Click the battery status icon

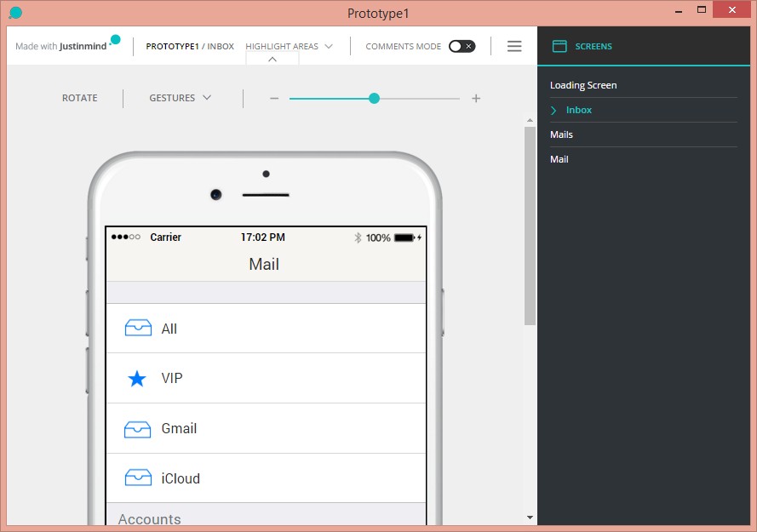(x=408, y=237)
